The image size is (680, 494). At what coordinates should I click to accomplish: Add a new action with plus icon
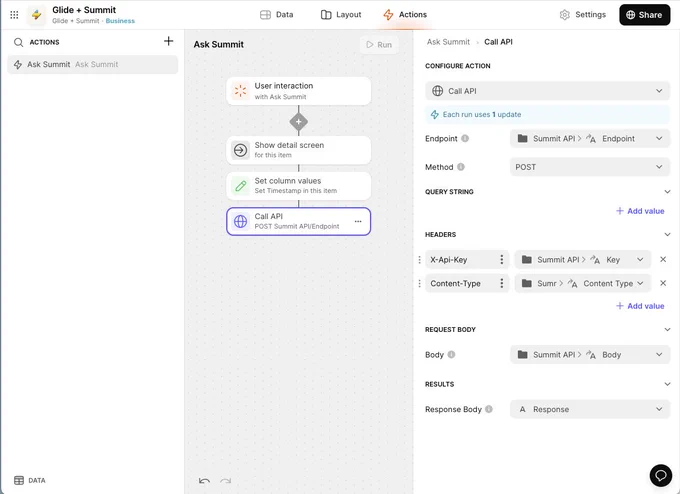pyautogui.click(x=168, y=41)
